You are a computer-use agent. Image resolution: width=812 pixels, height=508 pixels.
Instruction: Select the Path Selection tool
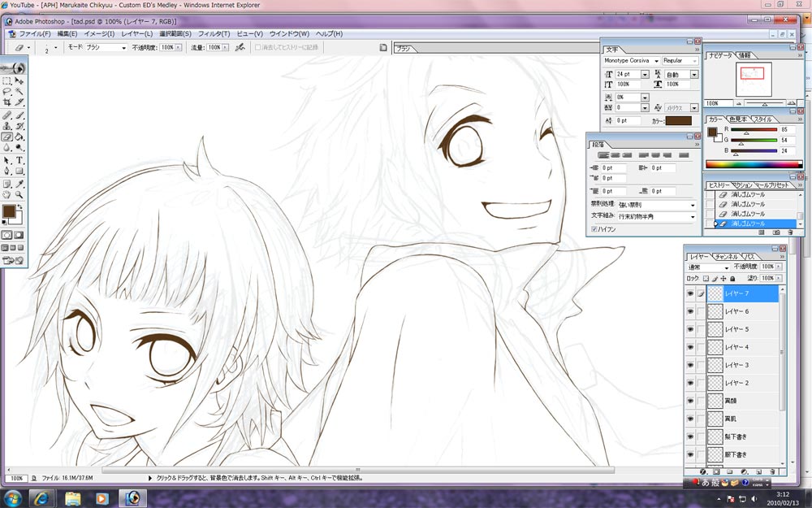click(6, 161)
